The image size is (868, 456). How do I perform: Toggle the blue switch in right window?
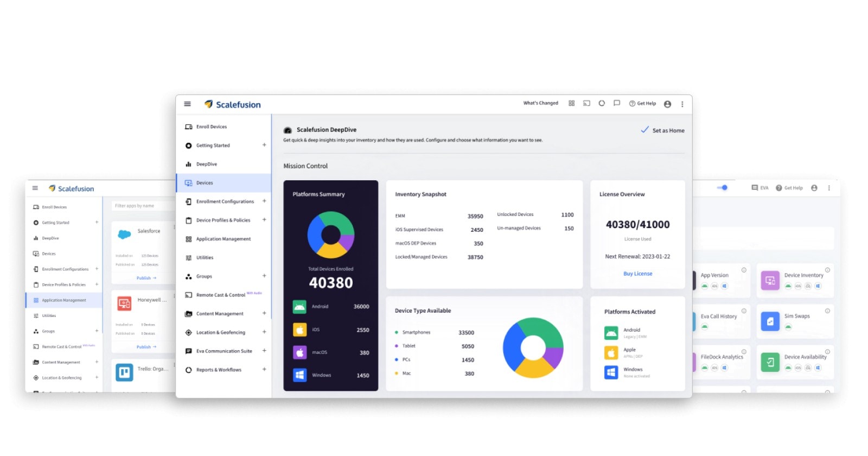point(722,188)
